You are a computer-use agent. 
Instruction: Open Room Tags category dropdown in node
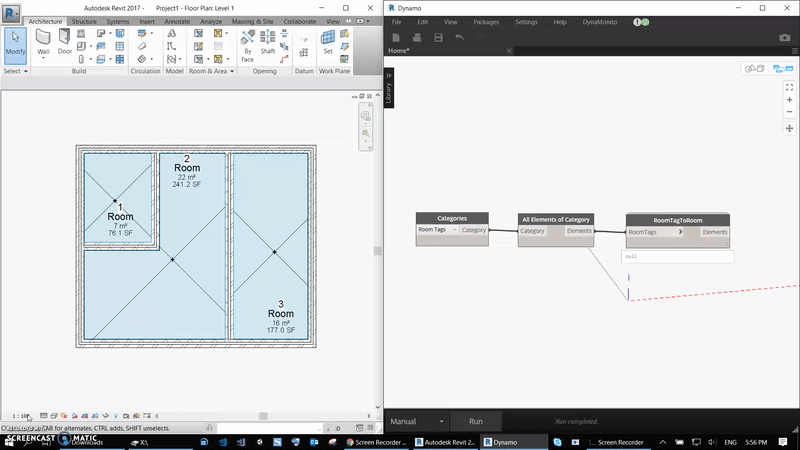(454, 230)
